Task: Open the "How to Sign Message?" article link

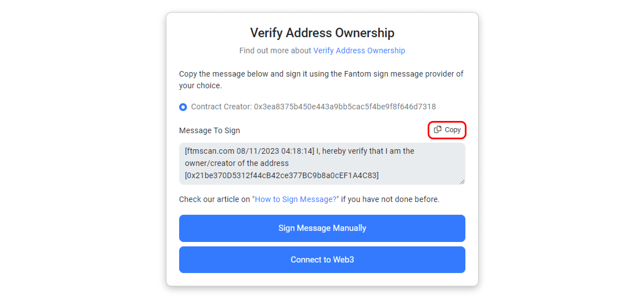Action: pos(295,199)
